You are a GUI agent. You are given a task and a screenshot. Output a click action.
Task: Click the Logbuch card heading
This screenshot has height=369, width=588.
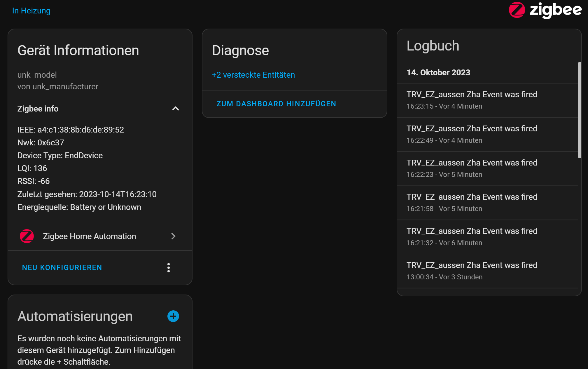click(x=433, y=46)
